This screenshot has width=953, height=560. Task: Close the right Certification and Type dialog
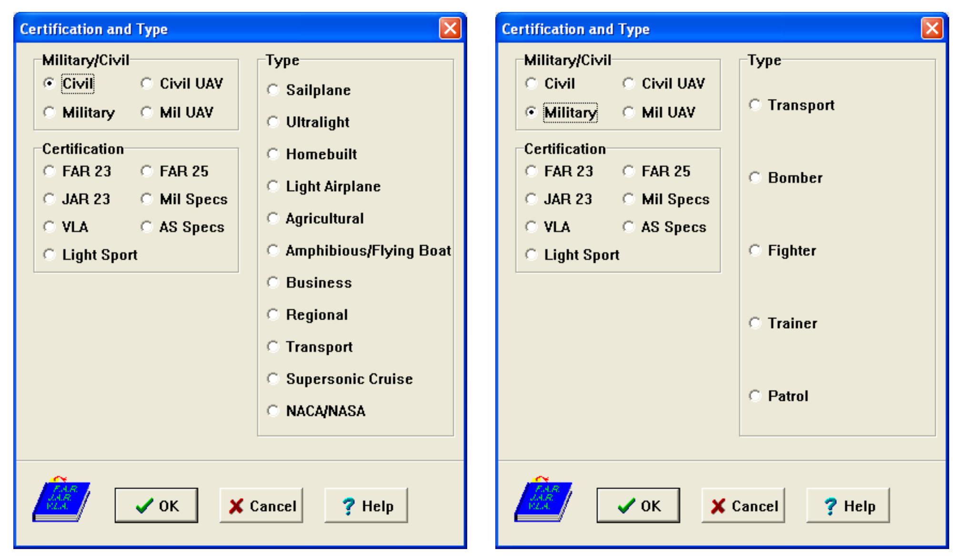(932, 29)
